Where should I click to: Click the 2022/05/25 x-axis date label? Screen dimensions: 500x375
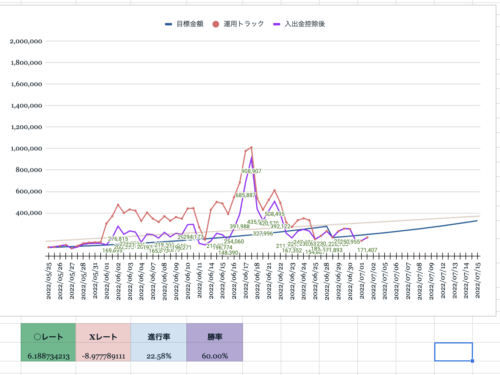click(49, 281)
